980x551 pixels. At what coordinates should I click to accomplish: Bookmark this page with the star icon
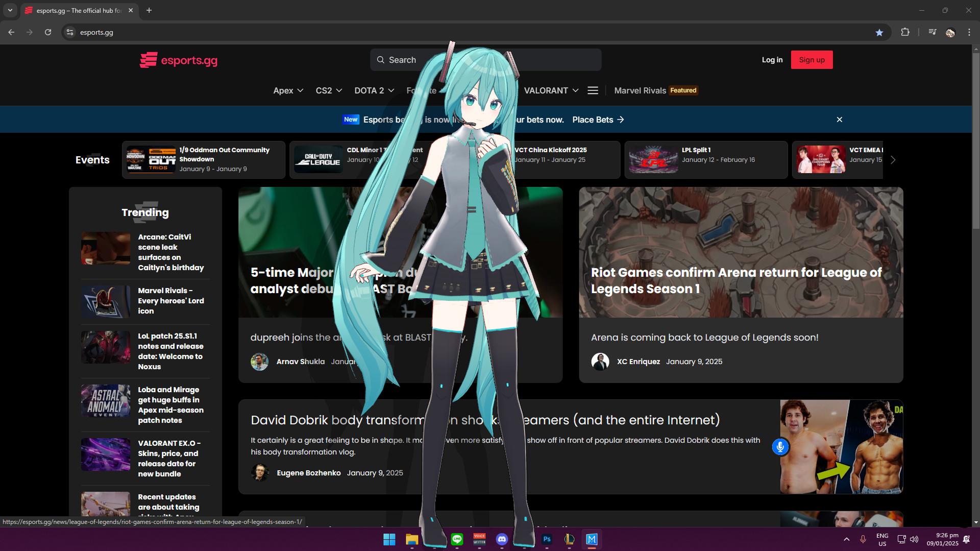(x=879, y=32)
